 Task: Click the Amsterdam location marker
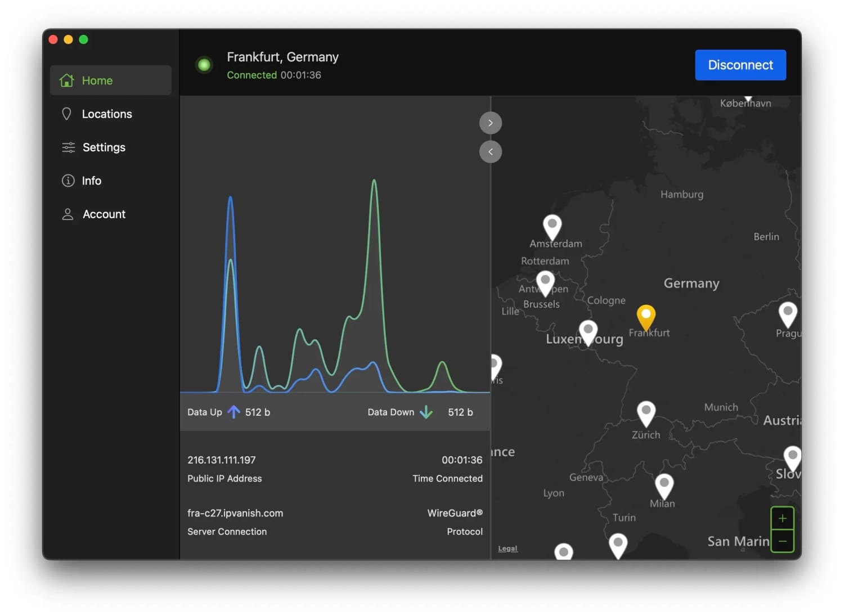pyautogui.click(x=551, y=227)
